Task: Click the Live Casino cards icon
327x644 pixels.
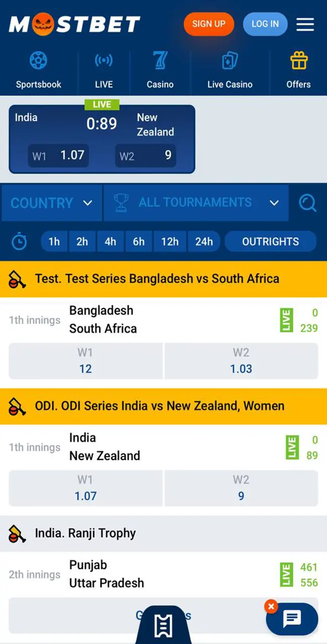Action: pyautogui.click(x=229, y=59)
